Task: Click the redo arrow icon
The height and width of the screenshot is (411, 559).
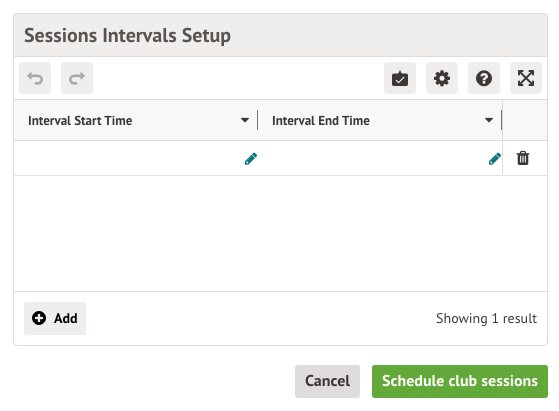Action: coord(77,78)
